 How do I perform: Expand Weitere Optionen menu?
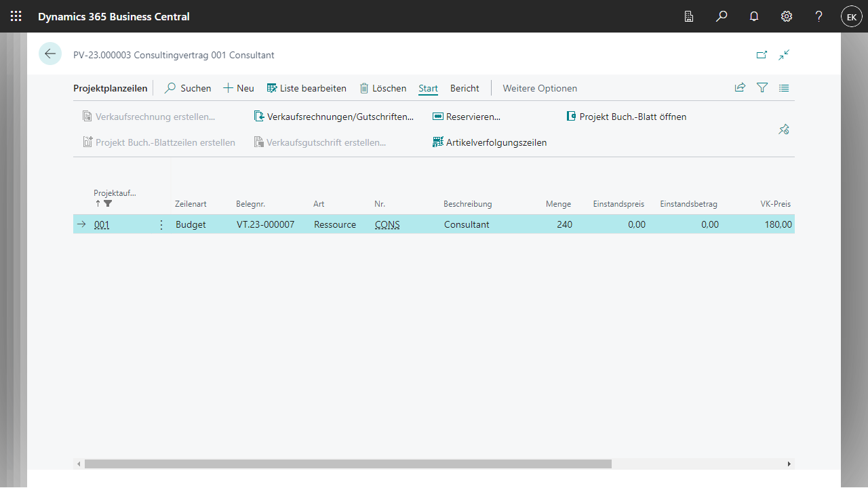pos(540,88)
